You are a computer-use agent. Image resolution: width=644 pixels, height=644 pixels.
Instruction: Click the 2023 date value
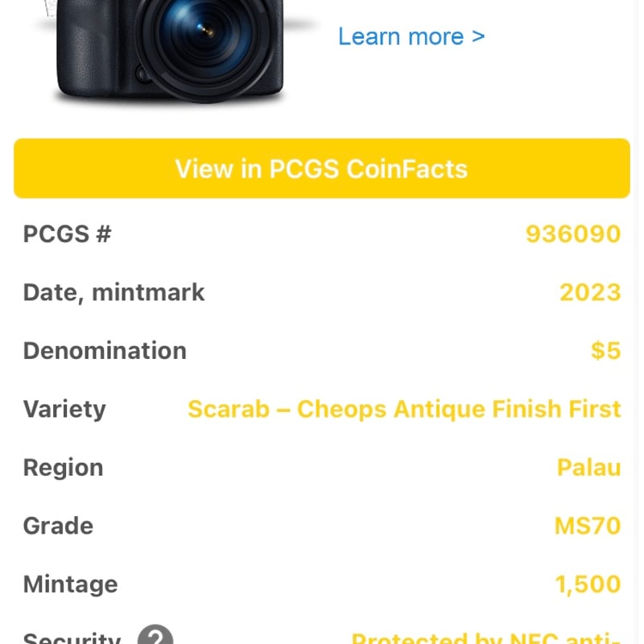(x=590, y=291)
